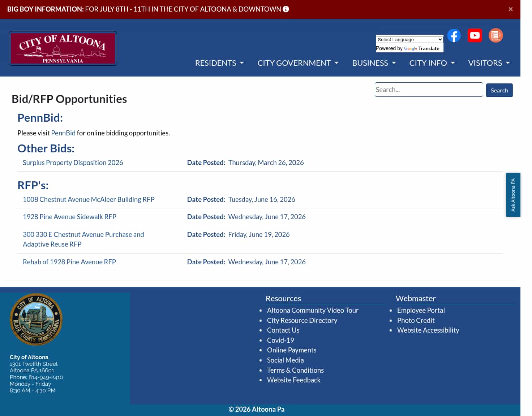Open the Employee Portal link
Viewport: 532px width, 416px height.
[x=421, y=310]
